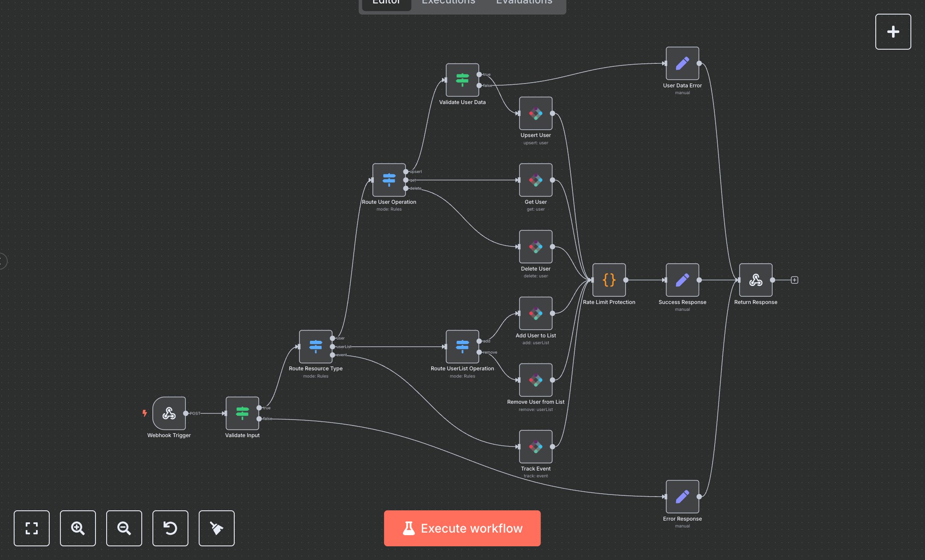
Task: Fit the workflow to view
Action: pyautogui.click(x=32, y=528)
